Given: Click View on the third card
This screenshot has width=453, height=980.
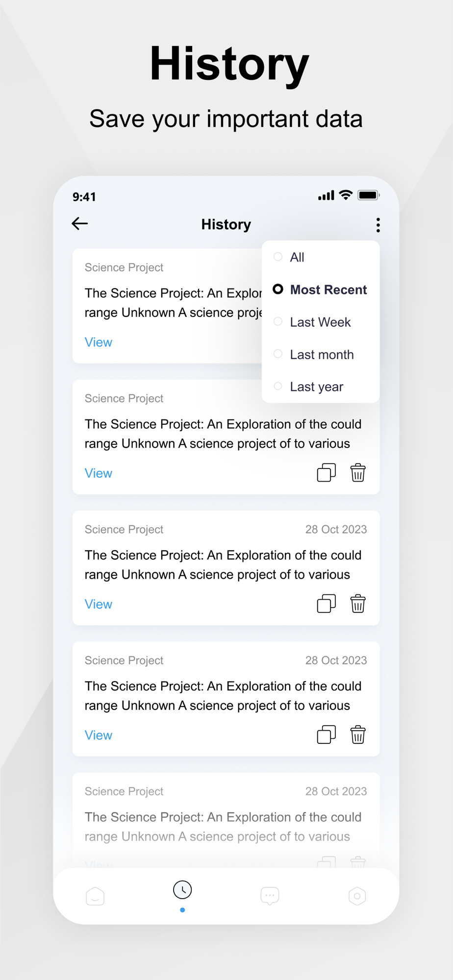Looking at the screenshot, I should [99, 604].
